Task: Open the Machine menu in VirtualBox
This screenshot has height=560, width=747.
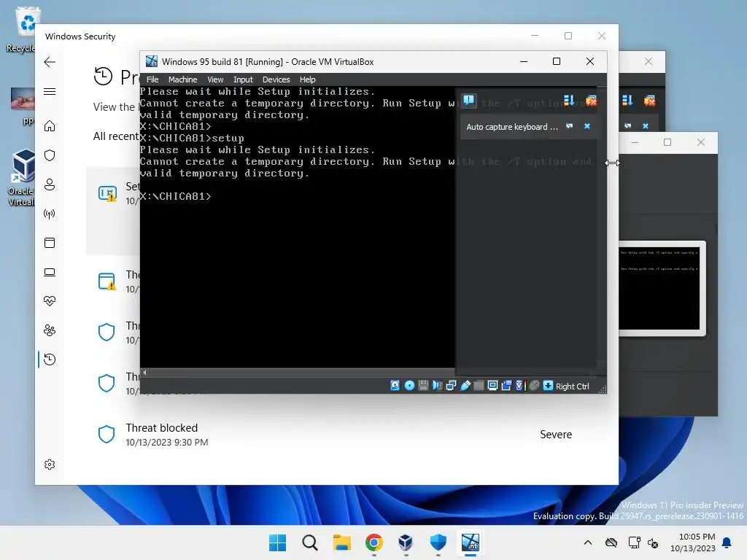Action: tap(182, 79)
